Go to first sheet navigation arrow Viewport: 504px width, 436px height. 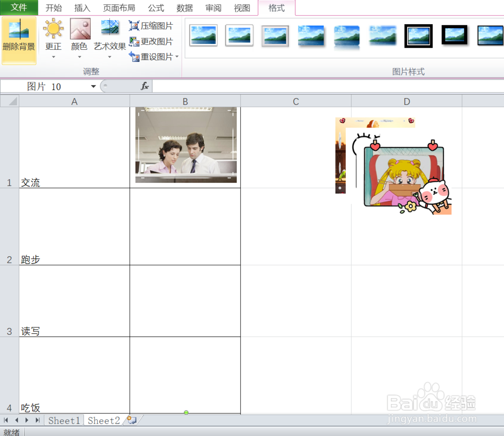[6, 420]
